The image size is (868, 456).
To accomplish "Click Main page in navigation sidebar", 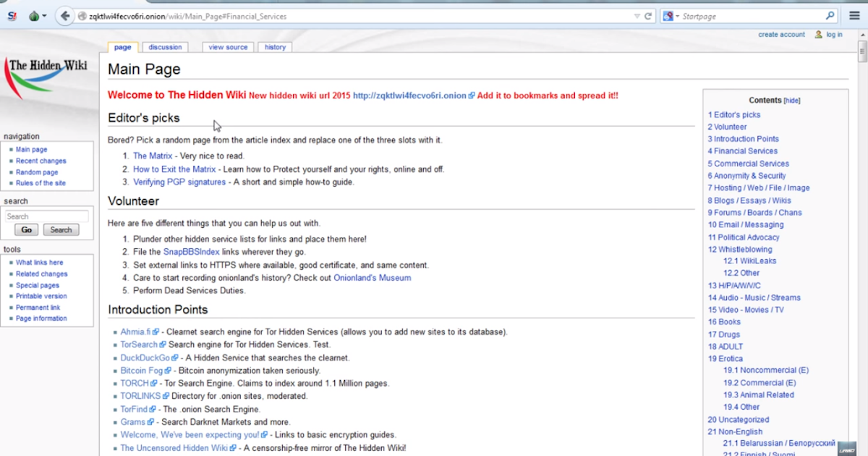I will [x=32, y=150].
